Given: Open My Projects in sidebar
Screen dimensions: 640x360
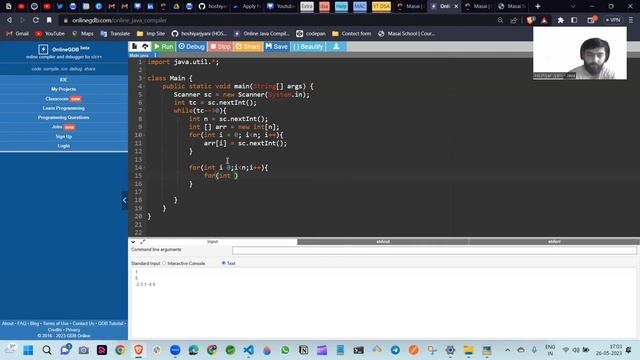Looking at the screenshot, I should click(x=64, y=89).
